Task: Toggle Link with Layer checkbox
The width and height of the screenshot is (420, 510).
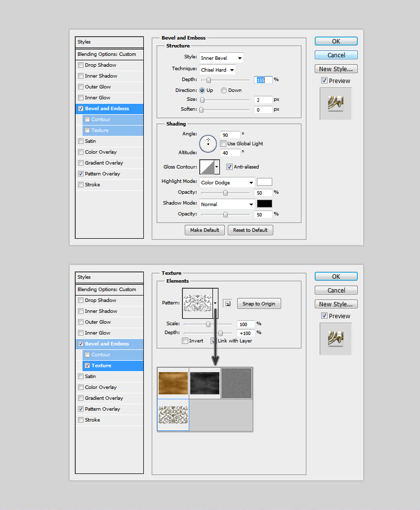Action: 213,341
